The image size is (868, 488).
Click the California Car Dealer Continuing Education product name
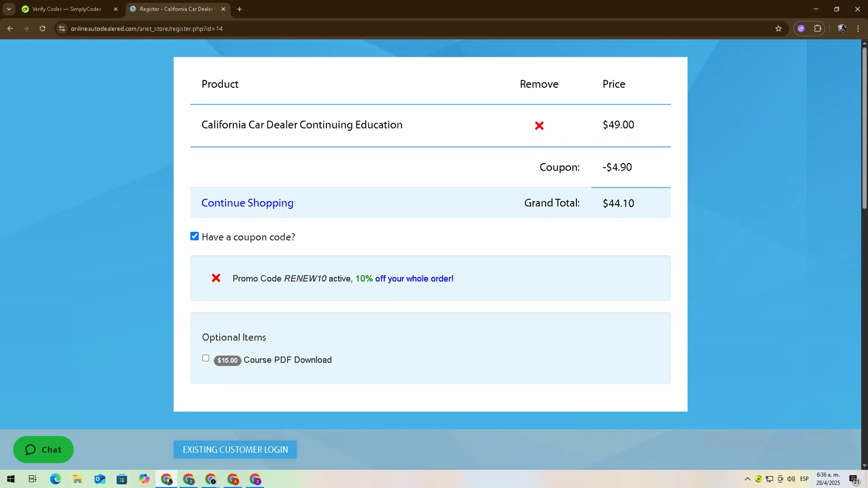click(301, 125)
